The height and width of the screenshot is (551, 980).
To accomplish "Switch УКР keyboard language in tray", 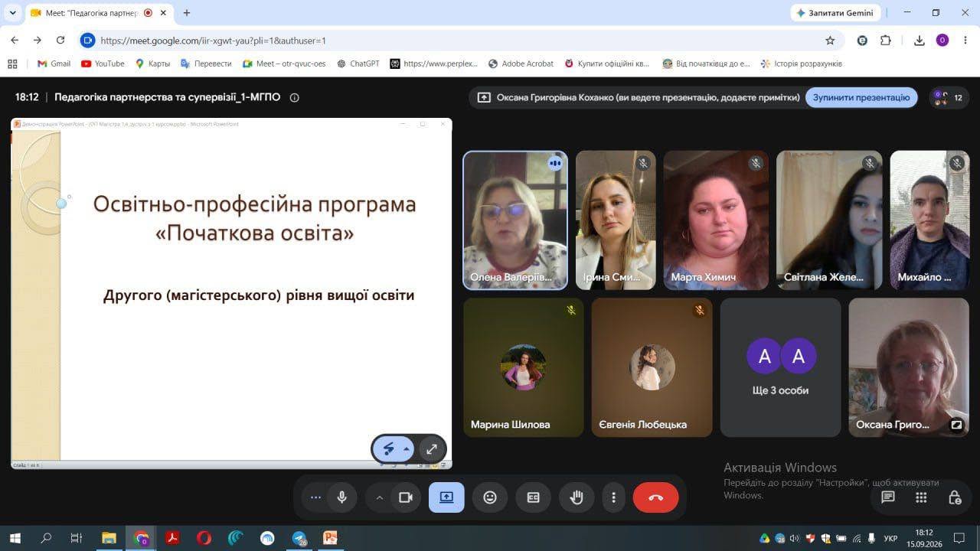I will point(890,538).
